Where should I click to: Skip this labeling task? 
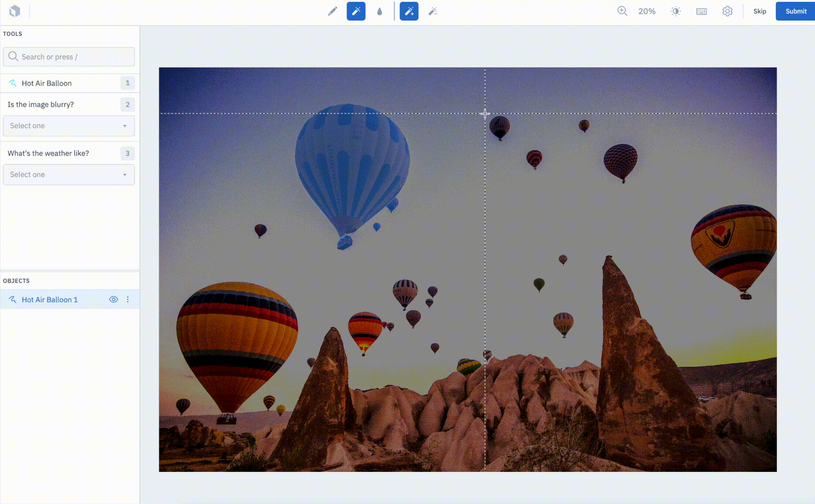pyautogui.click(x=759, y=11)
